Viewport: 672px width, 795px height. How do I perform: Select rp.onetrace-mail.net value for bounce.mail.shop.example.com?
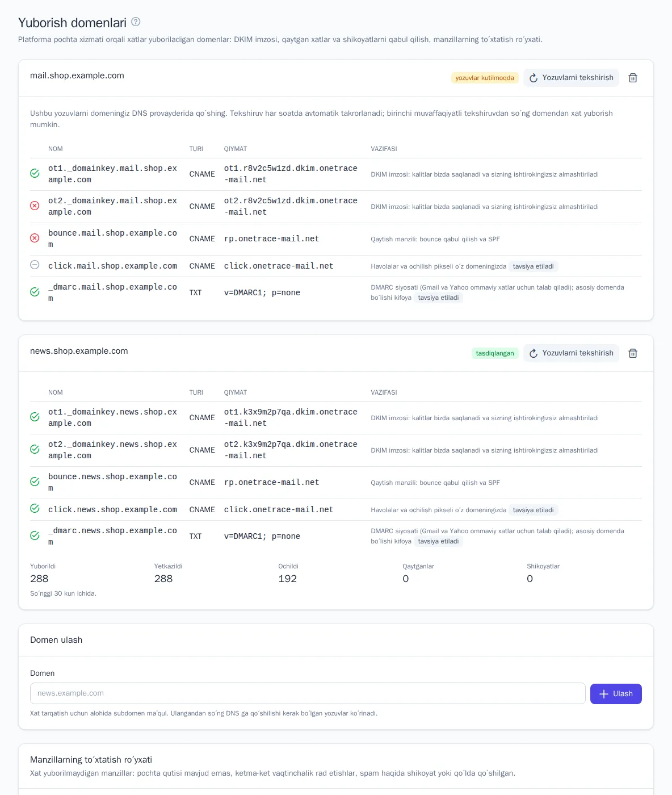coord(271,239)
